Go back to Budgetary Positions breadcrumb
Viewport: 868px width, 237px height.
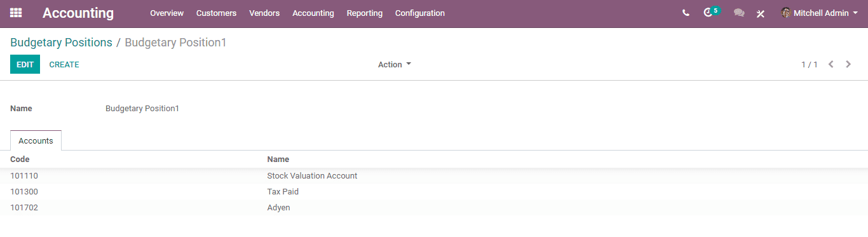61,43
